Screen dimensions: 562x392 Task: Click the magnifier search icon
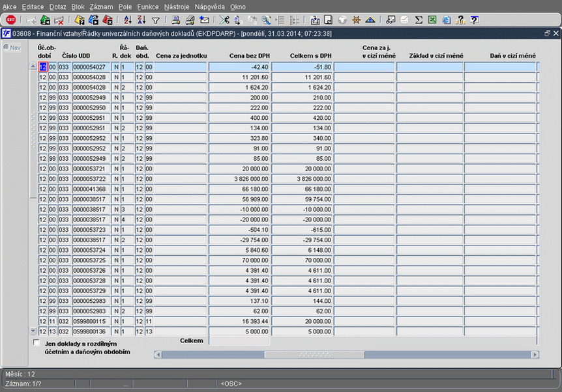click(266, 20)
